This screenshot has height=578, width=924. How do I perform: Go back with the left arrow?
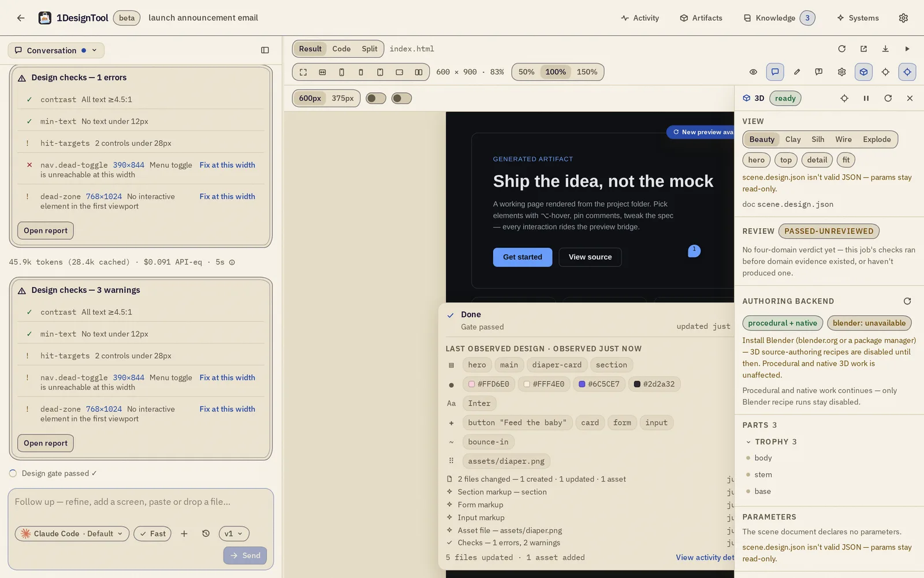click(21, 18)
